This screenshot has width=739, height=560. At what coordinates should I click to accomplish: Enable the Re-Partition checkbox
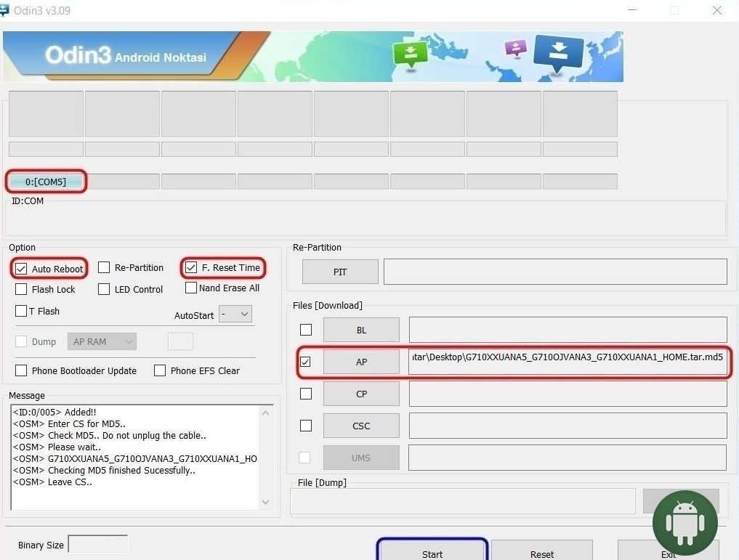pyautogui.click(x=104, y=267)
